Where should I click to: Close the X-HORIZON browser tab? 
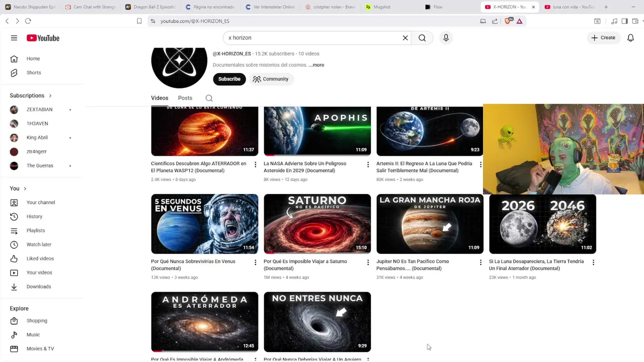(533, 7)
